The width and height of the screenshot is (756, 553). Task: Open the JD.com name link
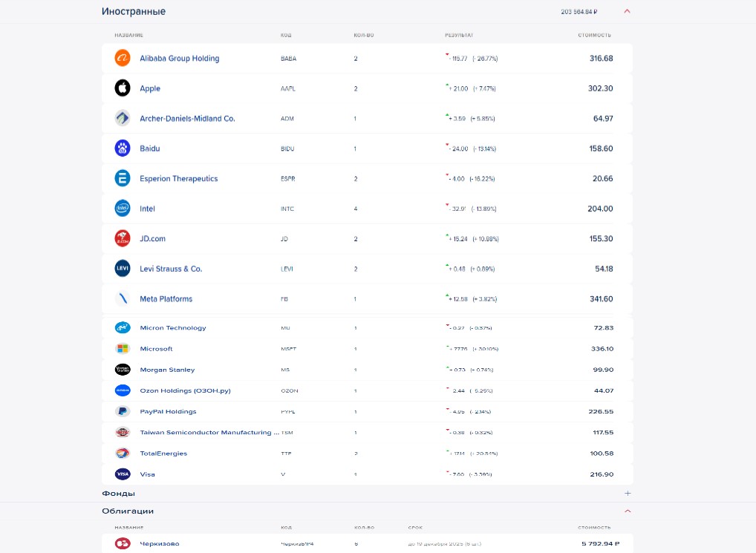152,238
